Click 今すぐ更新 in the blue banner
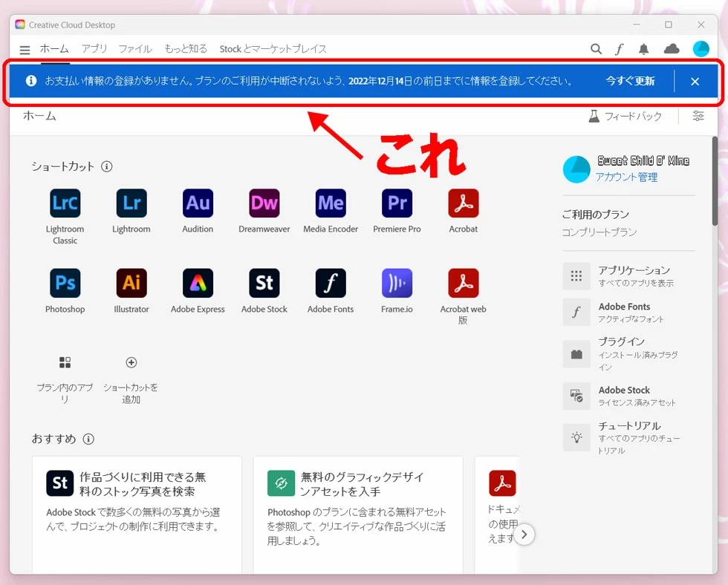 click(x=630, y=81)
